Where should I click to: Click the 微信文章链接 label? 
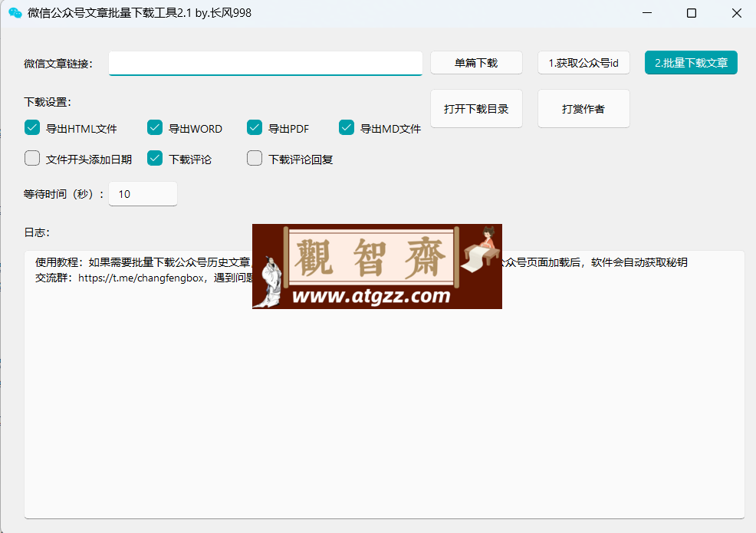tap(58, 64)
